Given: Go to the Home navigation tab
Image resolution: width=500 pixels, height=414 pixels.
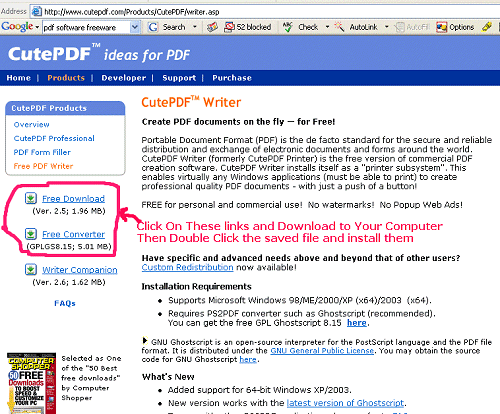Looking at the screenshot, I should [x=19, y=78].
